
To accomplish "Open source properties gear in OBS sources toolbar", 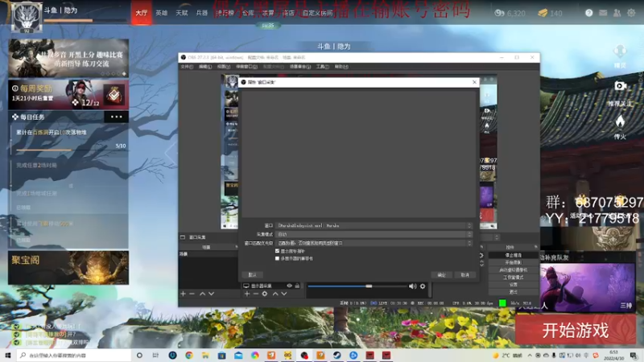I will click(265, 294).
